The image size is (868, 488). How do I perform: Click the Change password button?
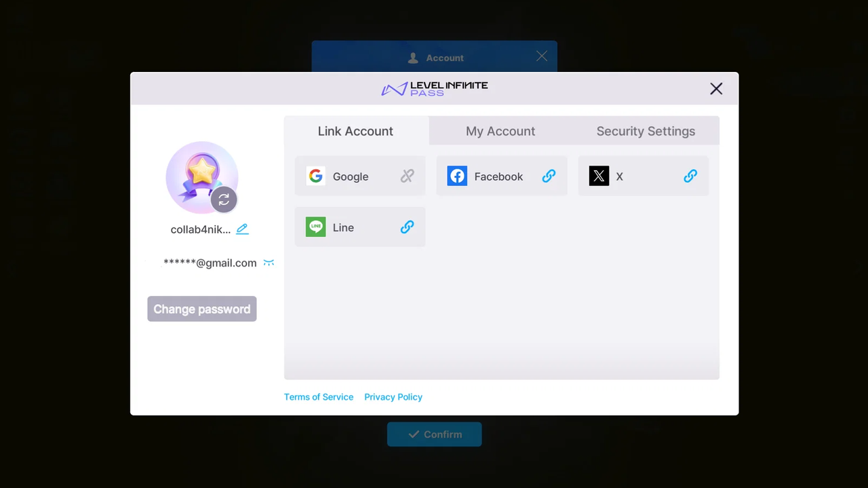202,309
